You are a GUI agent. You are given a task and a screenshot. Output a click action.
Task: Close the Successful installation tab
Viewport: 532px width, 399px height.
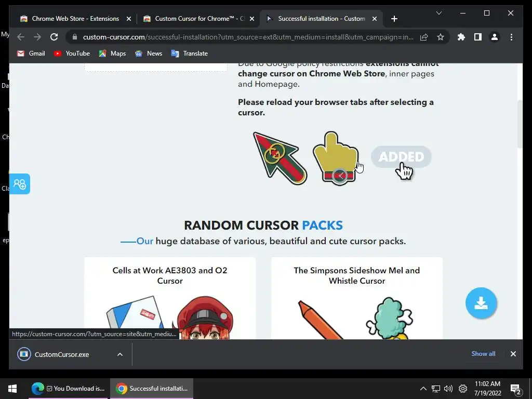374,19
